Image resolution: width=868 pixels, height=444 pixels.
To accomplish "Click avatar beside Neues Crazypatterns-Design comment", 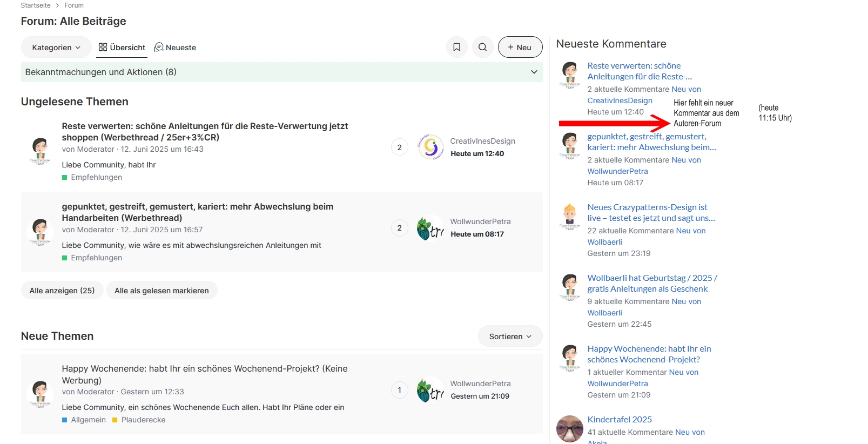I will 570,217.
